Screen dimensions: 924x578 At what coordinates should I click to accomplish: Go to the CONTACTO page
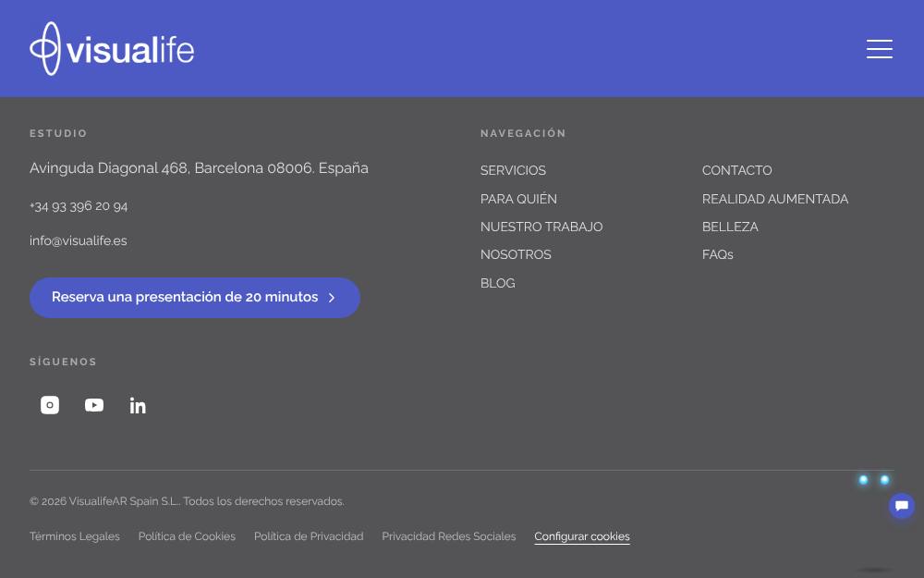(x=737, y=170)
